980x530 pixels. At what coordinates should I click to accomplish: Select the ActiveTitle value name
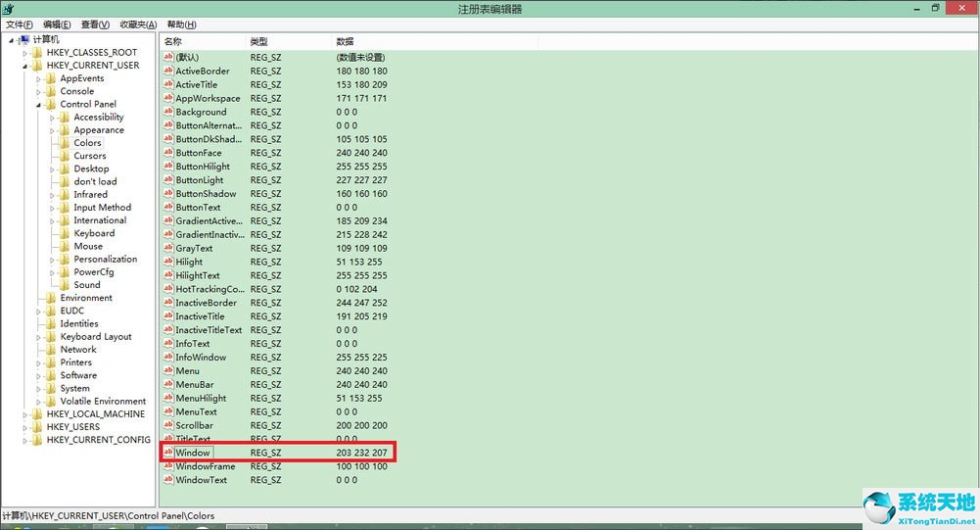[196, 84]
